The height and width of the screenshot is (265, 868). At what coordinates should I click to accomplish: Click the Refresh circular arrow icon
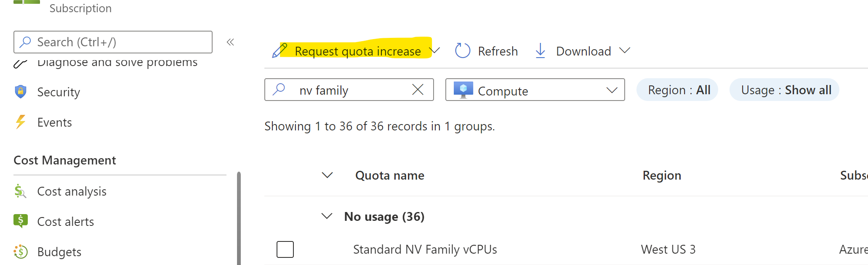(463, 51)
